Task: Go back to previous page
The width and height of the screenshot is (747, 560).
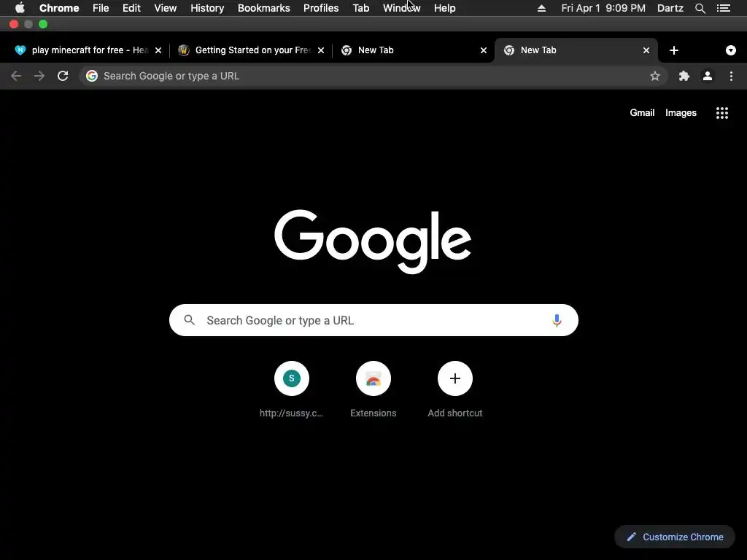Action: point(16,76)
